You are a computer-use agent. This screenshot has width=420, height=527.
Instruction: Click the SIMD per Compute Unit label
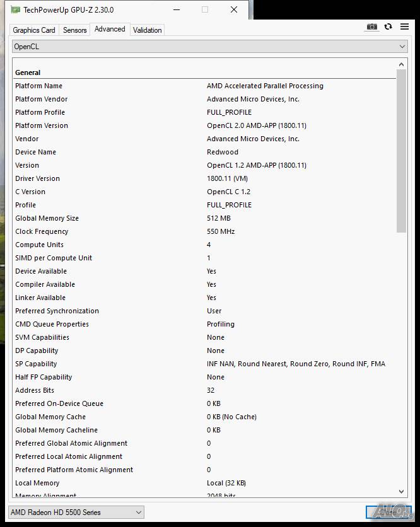54,258
